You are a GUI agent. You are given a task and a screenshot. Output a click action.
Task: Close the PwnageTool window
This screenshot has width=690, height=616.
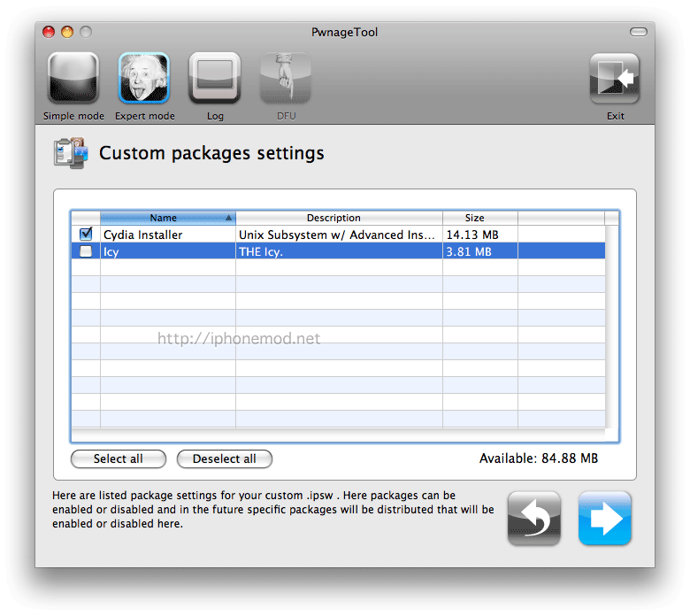[x=49, y=32]
